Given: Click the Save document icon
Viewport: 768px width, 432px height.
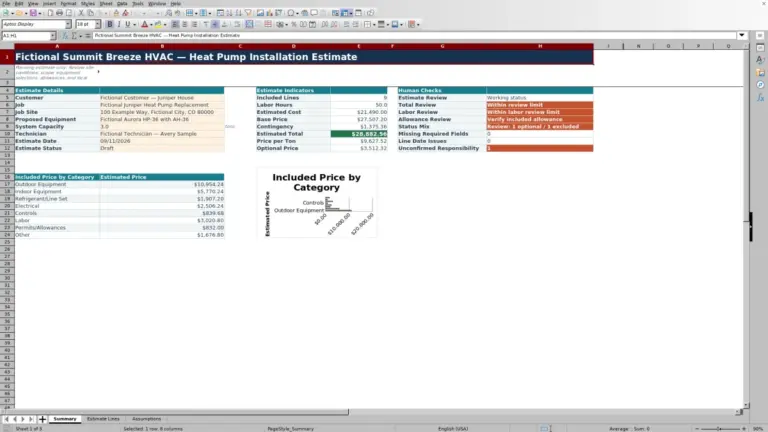Looking at the screenshot, I should 33,13.
